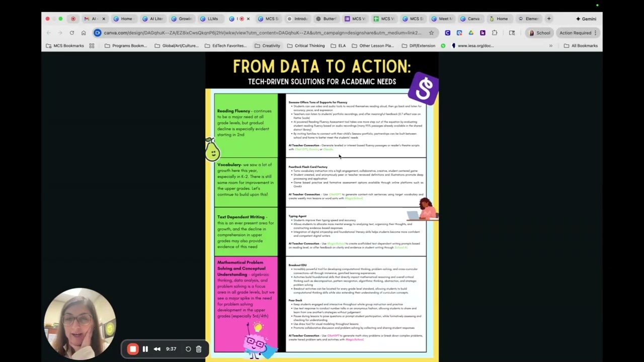Viewport: 644px width, 362px height.
Task: Click the pinned recording tab
Action: tap(73, 19)
